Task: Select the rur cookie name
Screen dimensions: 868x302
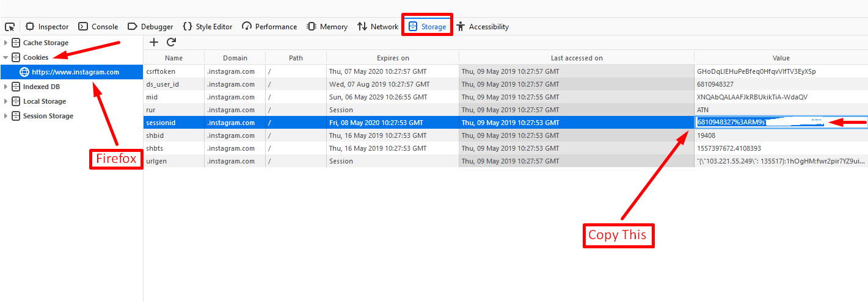Action: (150, 110)
